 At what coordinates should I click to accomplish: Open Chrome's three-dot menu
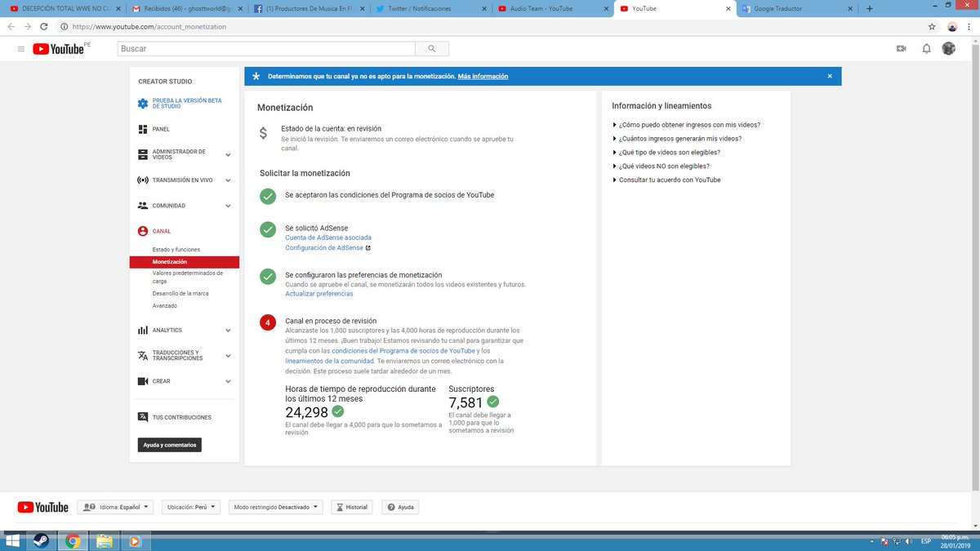click(969, 26)
